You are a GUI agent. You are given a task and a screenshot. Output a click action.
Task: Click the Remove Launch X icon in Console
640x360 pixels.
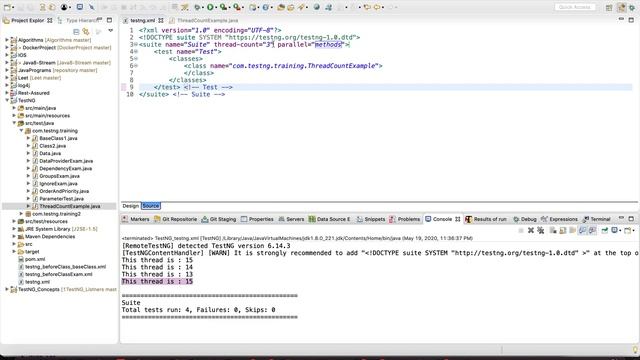[x=531, y=231]
